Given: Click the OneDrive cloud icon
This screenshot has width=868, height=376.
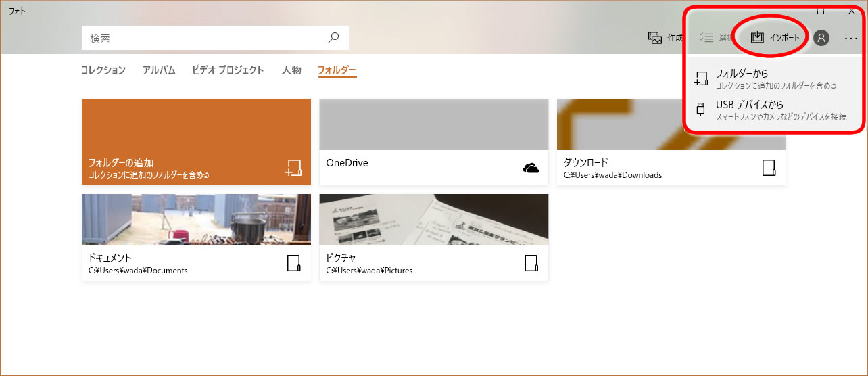Looking at the screenshot, I should pos(531,168).
